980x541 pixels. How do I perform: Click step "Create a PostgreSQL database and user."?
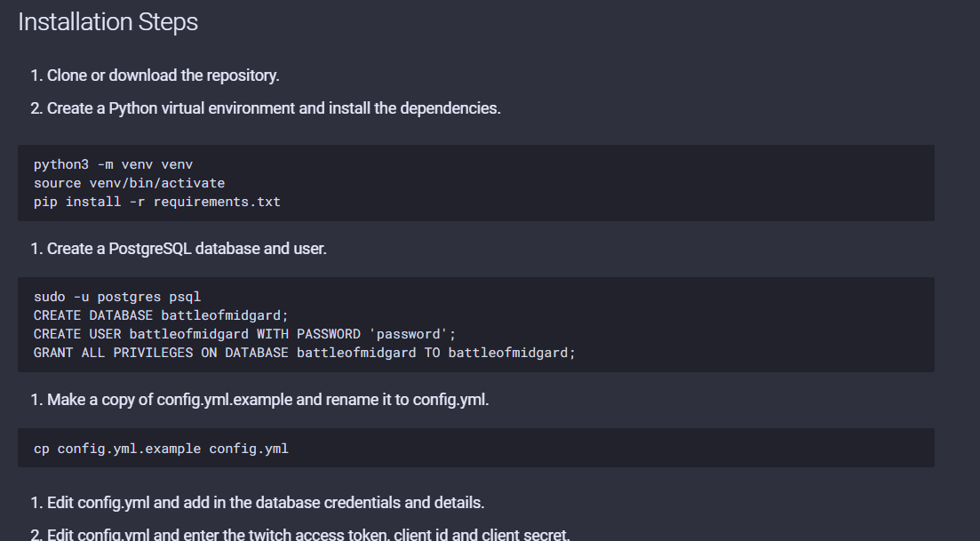pyautogui.click(x=187, y=249)
